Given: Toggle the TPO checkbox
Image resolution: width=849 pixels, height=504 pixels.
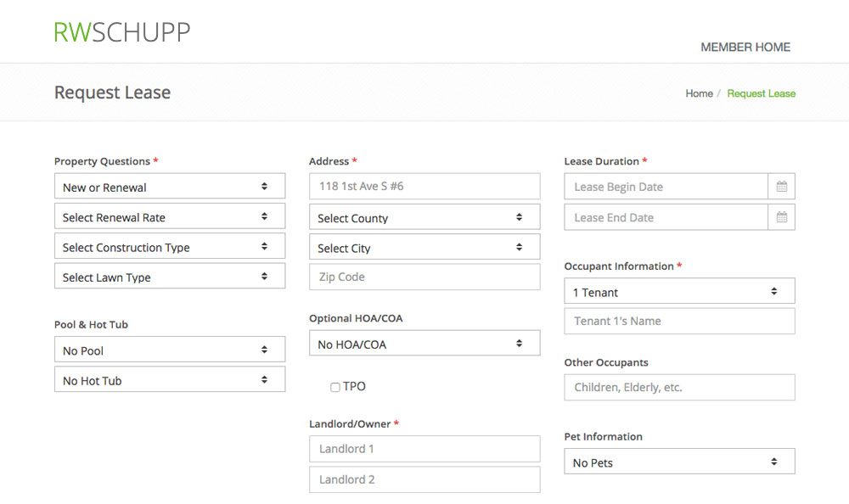Looking at the screenshot, I should pos(335,387).
